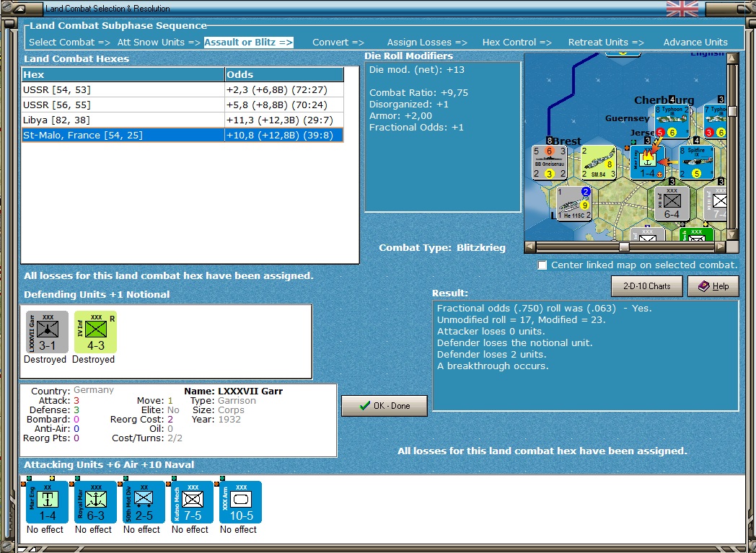Viewport: 756px width, 553px height.
Task: Select the Spitfire IX aircraft on map
Action: click(x=696, y=162)
